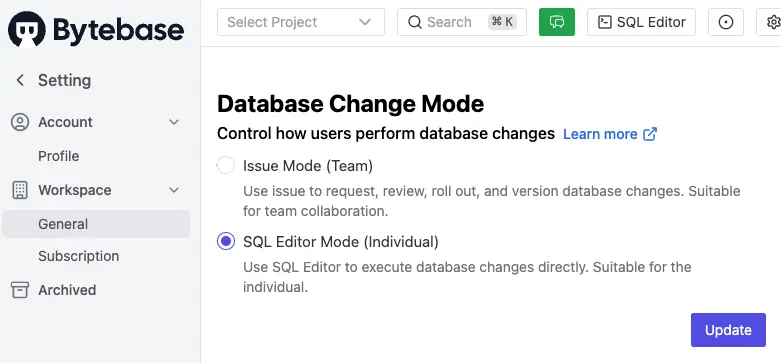
Task: Click the Workspace menu label
Action: tap(75, 190)
